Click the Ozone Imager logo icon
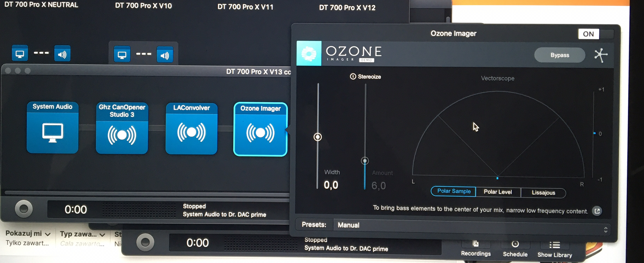 [309, 53]
